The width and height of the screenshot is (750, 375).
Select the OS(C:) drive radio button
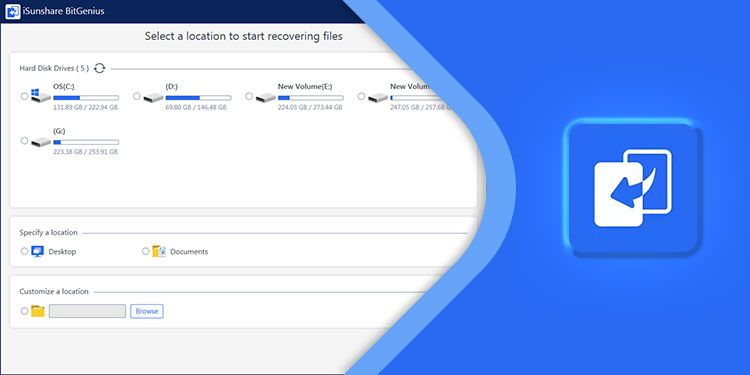click(x=24, y=96)
